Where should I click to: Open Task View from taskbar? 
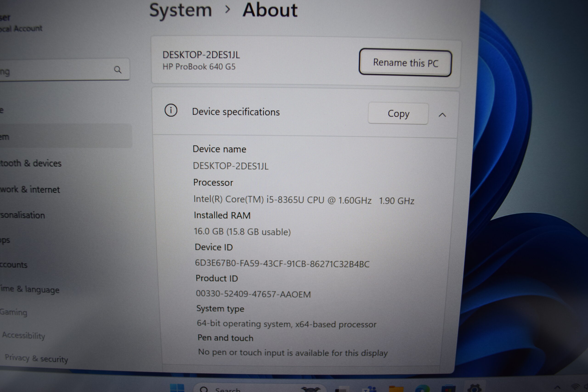(342, 389)
